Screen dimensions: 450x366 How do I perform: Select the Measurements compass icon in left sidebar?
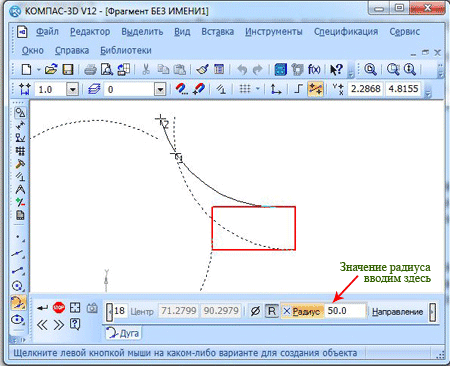[20, 190]
